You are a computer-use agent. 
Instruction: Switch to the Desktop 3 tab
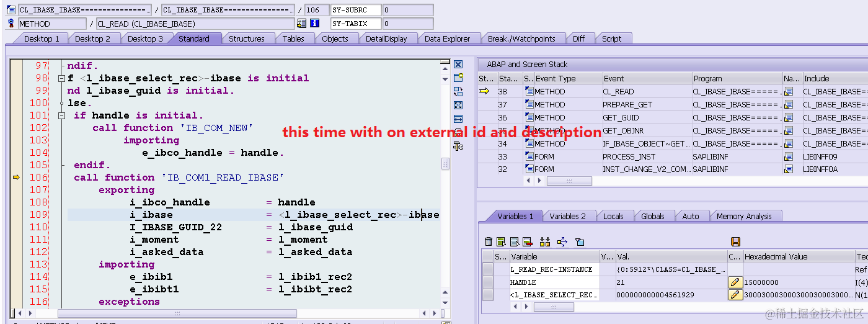click(145, 38)
